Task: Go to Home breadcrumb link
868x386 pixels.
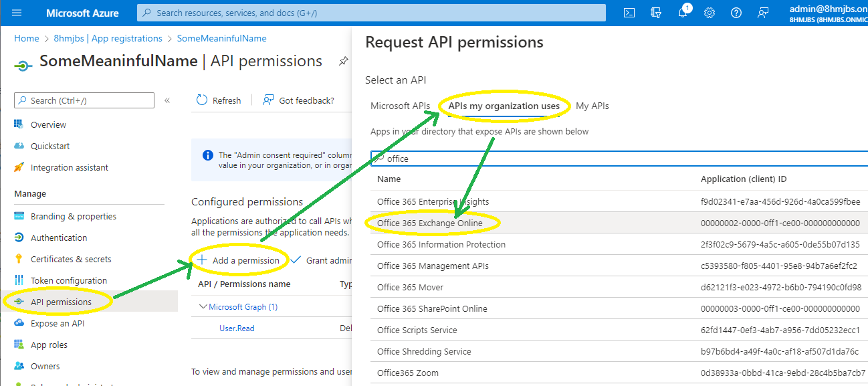Action: [x=27, y=38]
